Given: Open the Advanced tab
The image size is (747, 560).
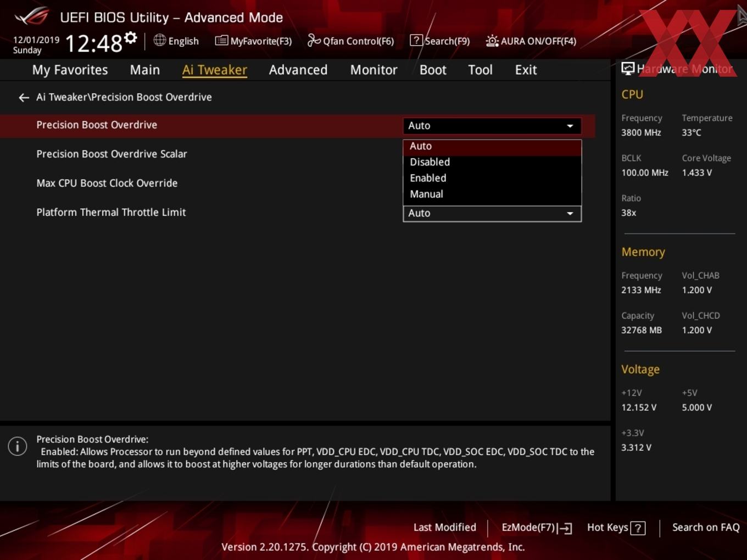Looking at the screenshot, I should coord(298,70).
